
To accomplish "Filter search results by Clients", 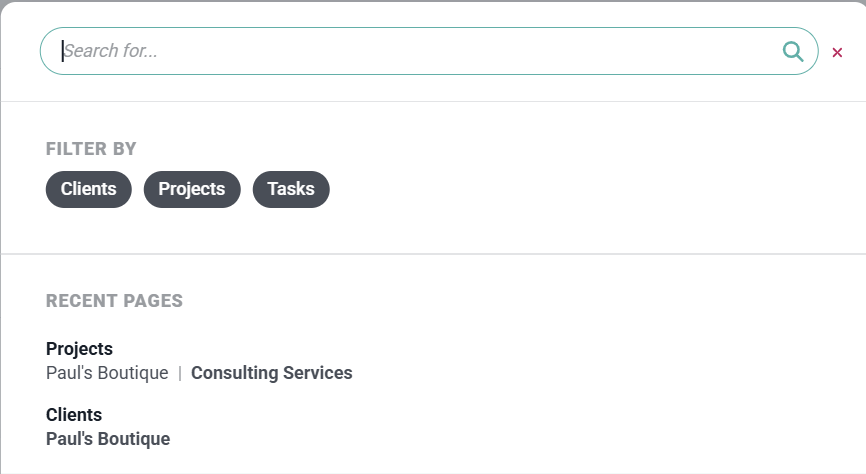I will click(89, 189).
